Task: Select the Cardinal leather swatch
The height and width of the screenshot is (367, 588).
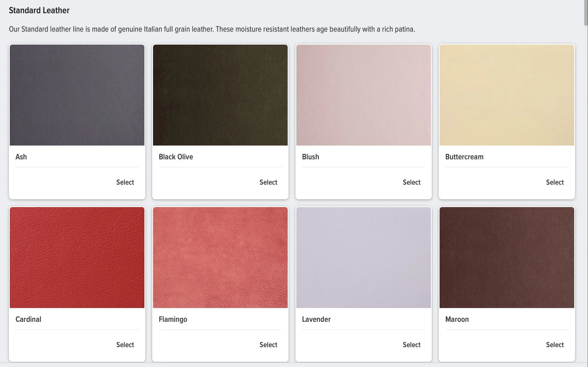Action: (x=125, y=345)
